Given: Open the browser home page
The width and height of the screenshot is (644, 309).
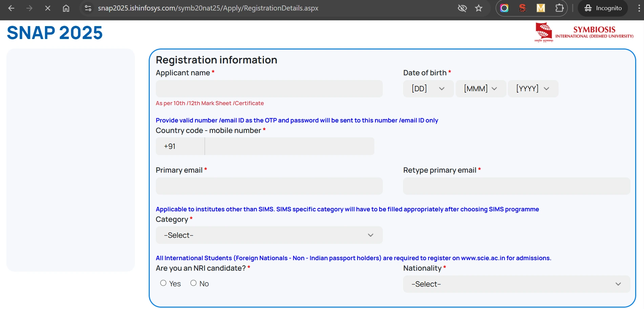Looking at the screenshot, I should click(66, 8).
